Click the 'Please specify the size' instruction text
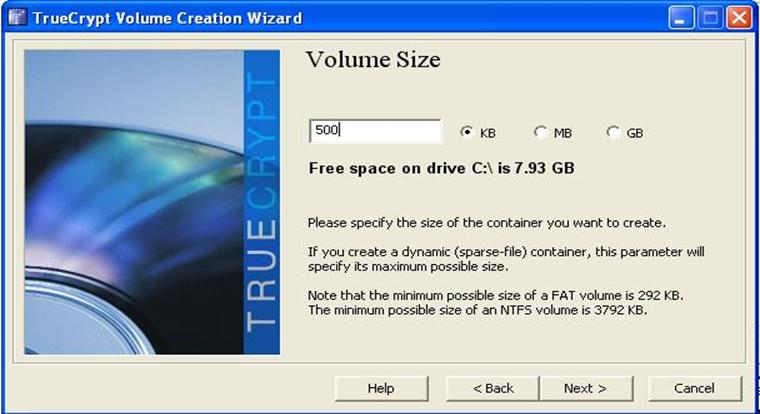The width and height of the screenshot is (760, 414). point(487,223)
